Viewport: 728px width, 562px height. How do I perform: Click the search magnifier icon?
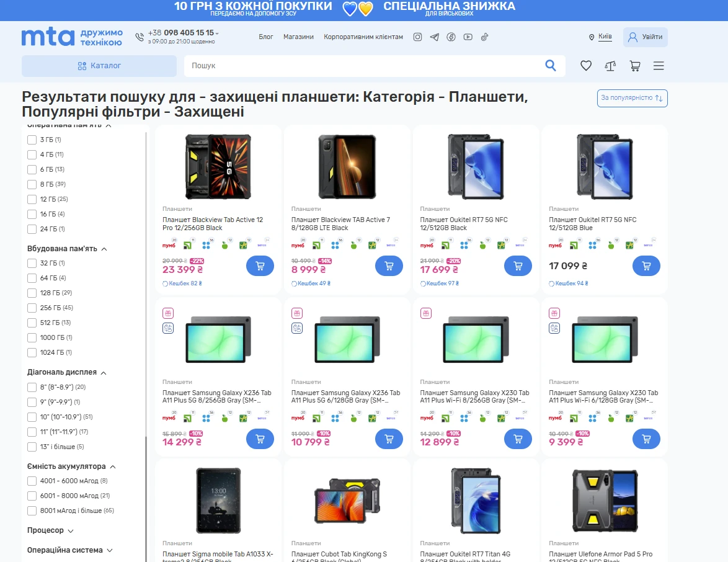click(x=550, y=66)
